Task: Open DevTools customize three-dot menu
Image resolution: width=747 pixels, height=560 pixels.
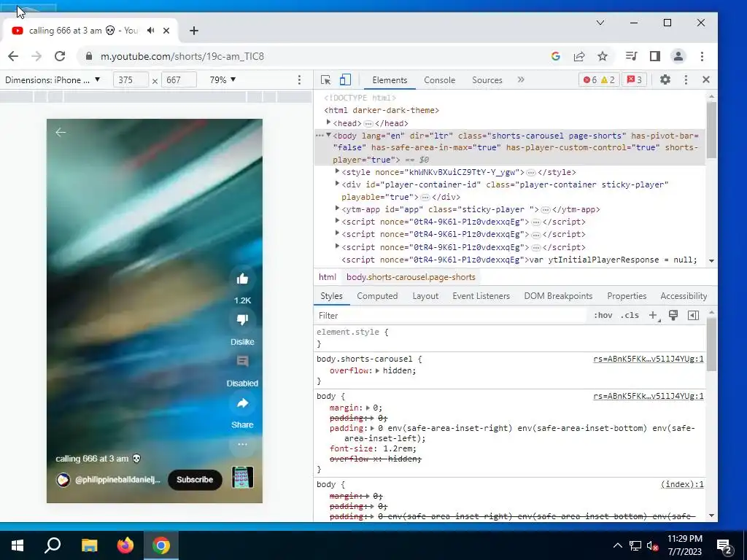Action: [686, 80]
